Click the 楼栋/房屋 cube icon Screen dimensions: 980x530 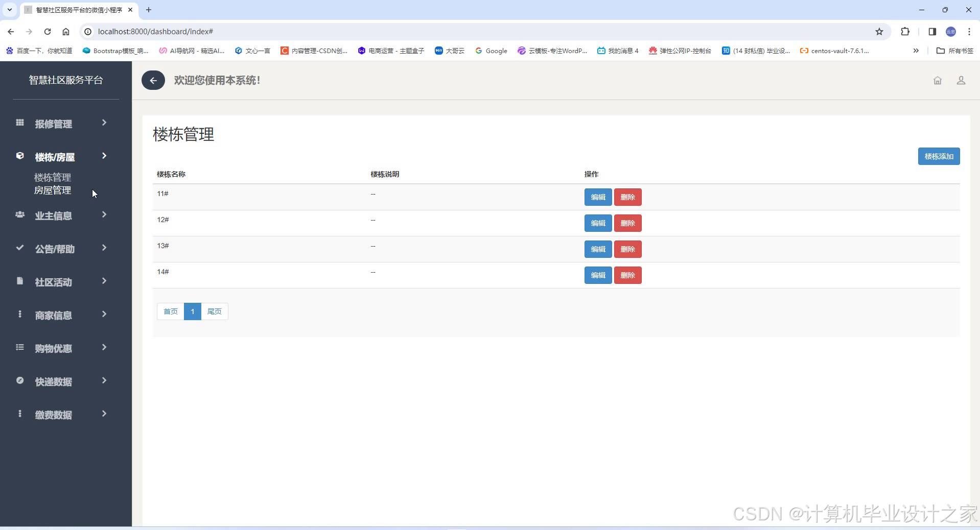[20, 156]
